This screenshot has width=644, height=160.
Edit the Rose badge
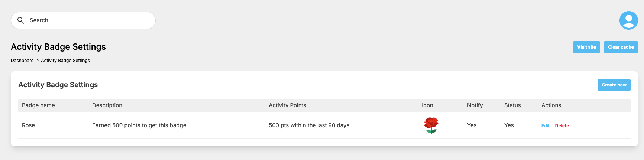tap(545, 126)
